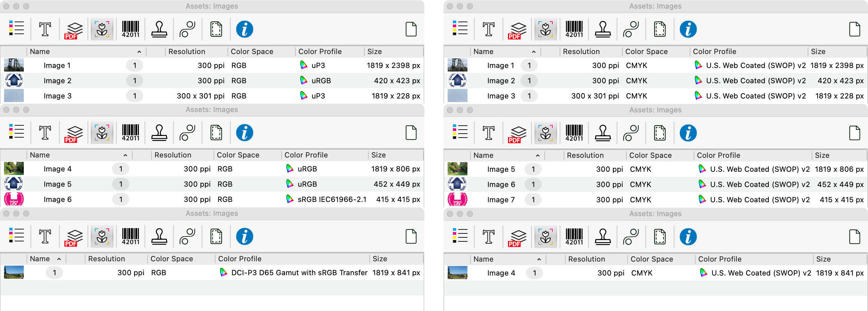This screenshot has width=868, height=311.
Task: Select the pink Image 6 thumbnail in the sRGB window
Action: pos(14,199)
